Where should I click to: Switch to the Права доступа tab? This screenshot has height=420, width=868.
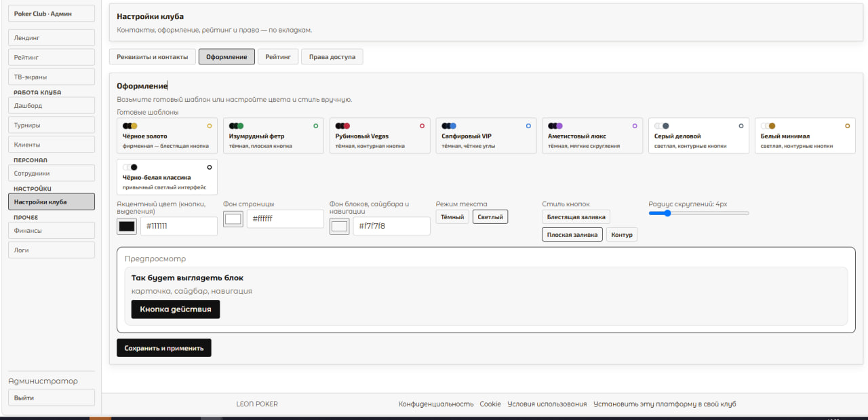pyautogui.click(x=332, y=57)
